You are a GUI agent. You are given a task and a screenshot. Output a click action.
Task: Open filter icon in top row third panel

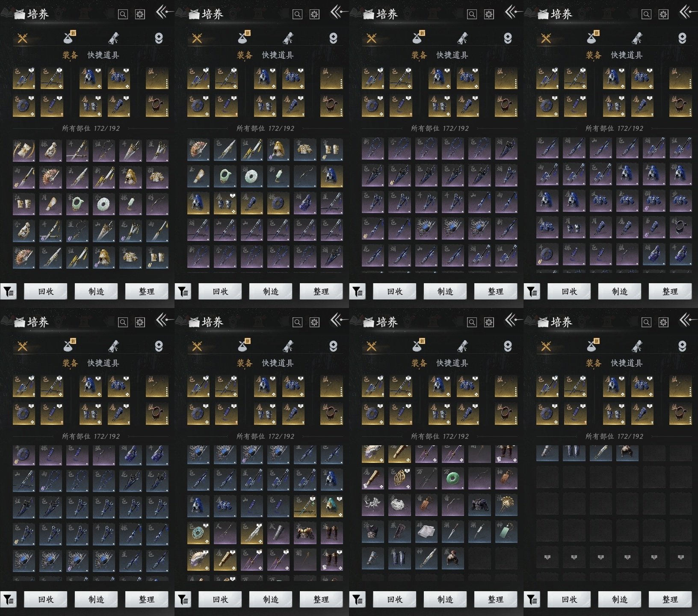pos(358,292)
